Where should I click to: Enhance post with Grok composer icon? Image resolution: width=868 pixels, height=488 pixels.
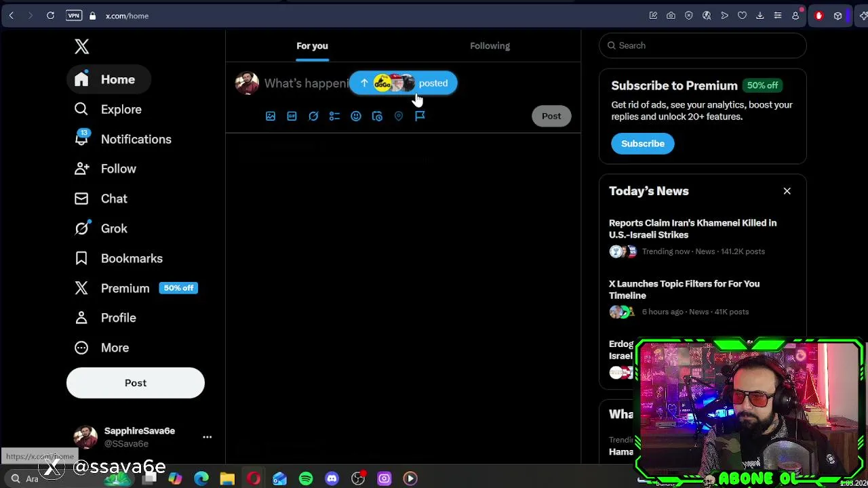pos(313,116)
